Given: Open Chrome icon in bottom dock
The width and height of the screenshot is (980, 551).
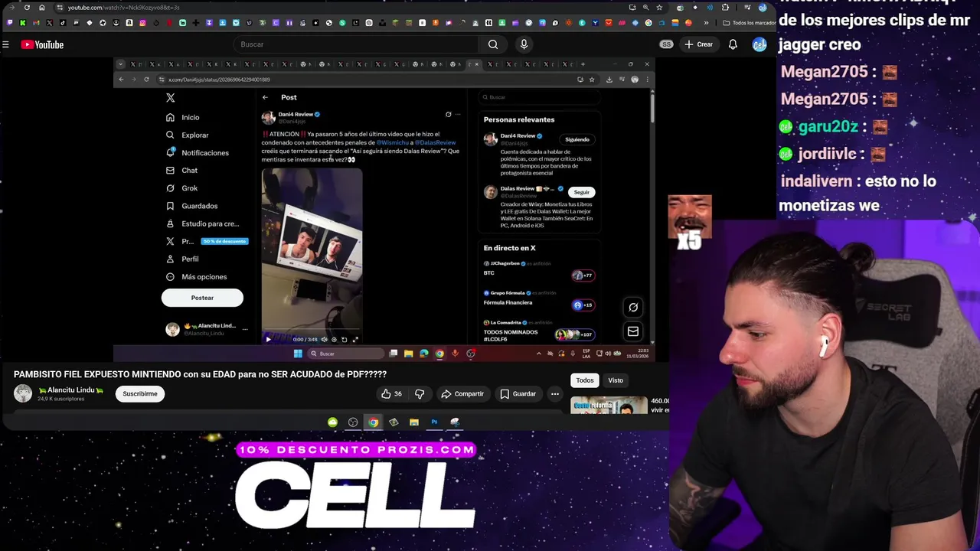Looking at the screenshot, I should point(373,422).
